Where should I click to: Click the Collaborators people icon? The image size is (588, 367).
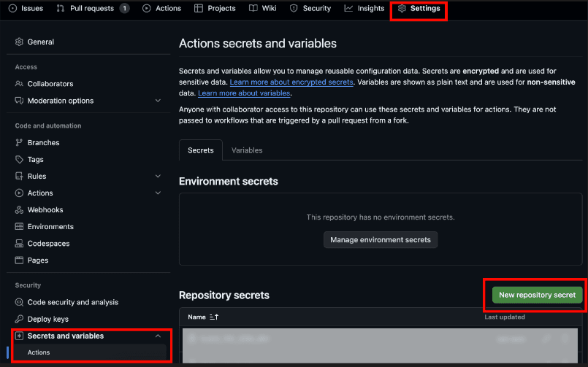(19, 83)
